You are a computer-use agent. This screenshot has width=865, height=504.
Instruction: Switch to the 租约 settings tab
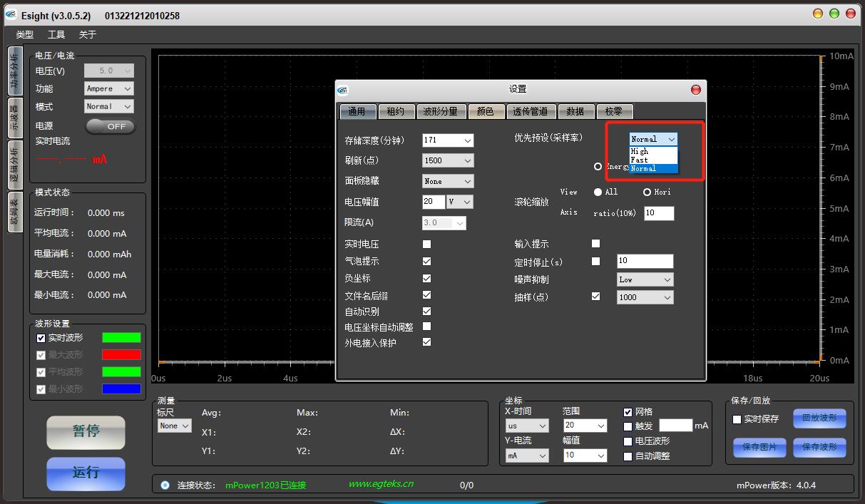pyautogui.click(x=395, y=111)
